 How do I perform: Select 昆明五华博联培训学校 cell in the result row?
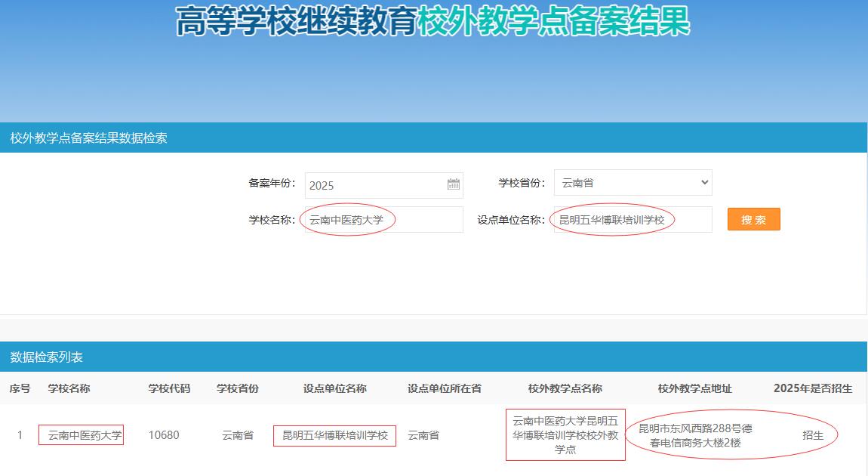click(334, 435)
